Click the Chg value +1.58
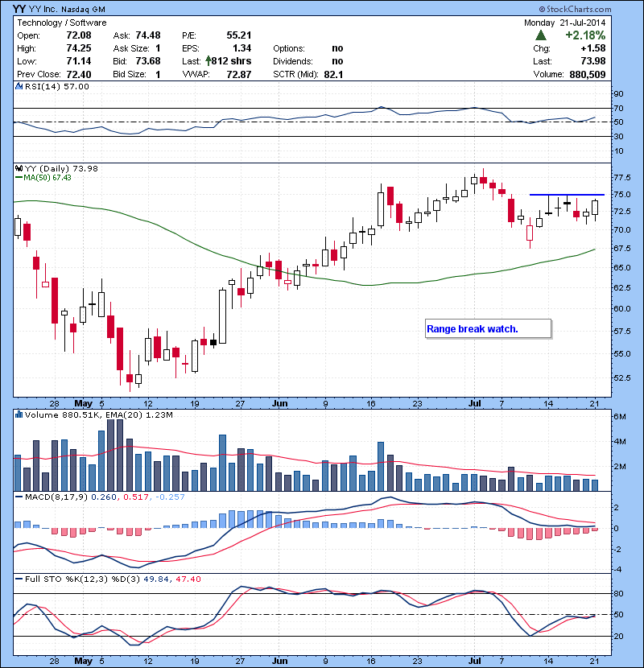This screenshot has height=668, width=644. point(593,48)
